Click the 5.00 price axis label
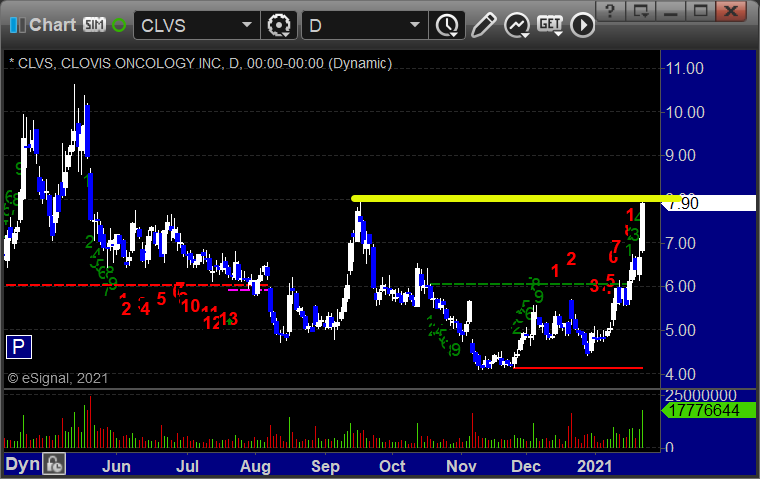This screenshot has height=479, width=760. 681,330
